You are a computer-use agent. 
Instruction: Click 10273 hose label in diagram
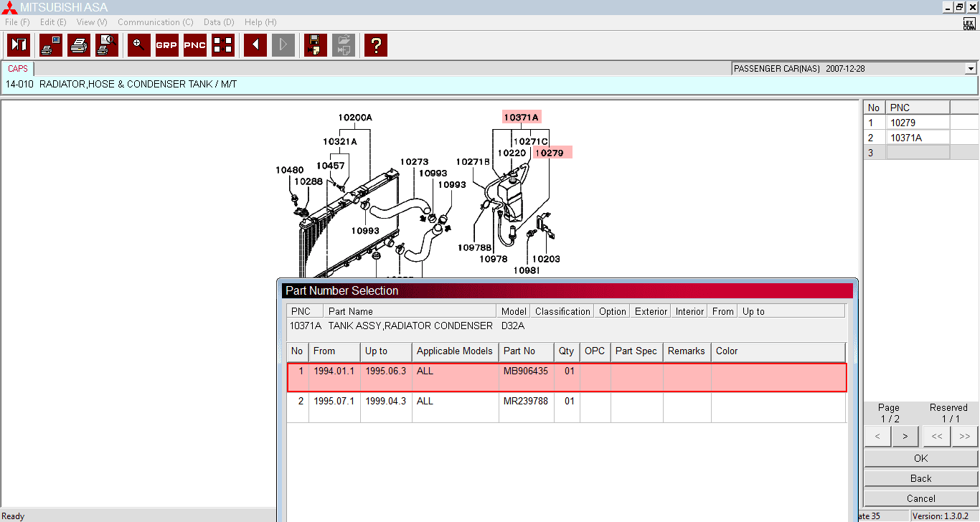pos(414,162)
